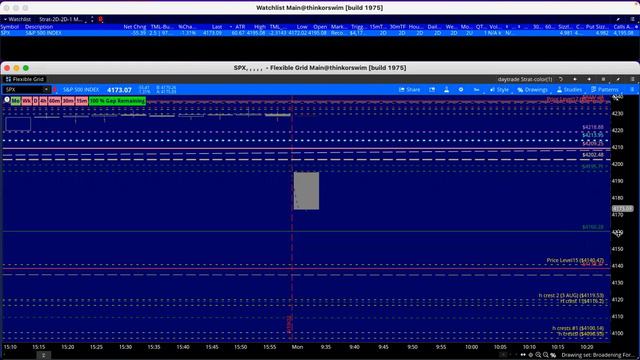Click the Share button on chart toolbar
This screenshot has width=640, height=360.
[409, 90]
